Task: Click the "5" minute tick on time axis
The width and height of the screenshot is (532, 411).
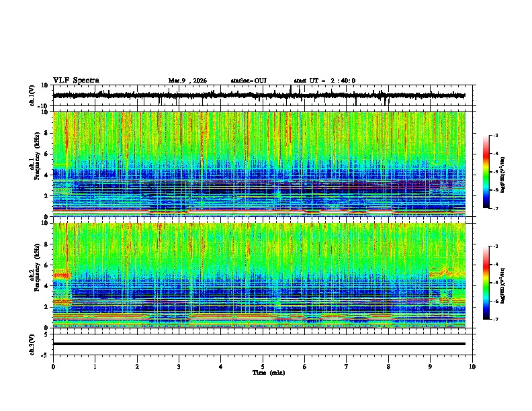Action: pos(263,367)
